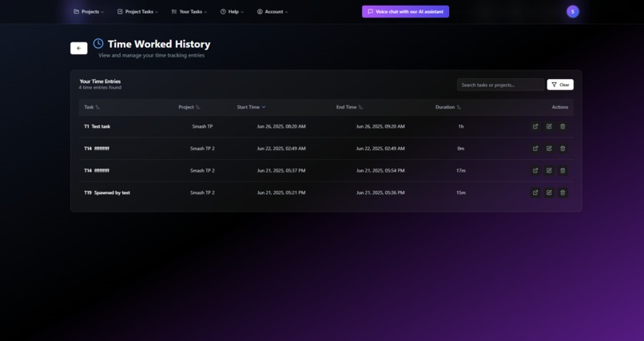Open the Spawned by test entry link
Screen dimensions: 644x341
[x=535, y=192]
